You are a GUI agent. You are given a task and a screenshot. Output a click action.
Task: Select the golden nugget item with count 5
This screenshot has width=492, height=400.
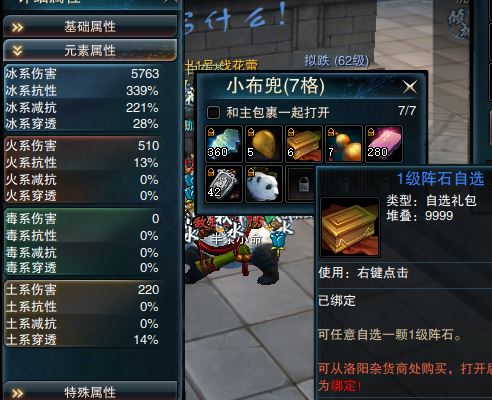(264, 144)
